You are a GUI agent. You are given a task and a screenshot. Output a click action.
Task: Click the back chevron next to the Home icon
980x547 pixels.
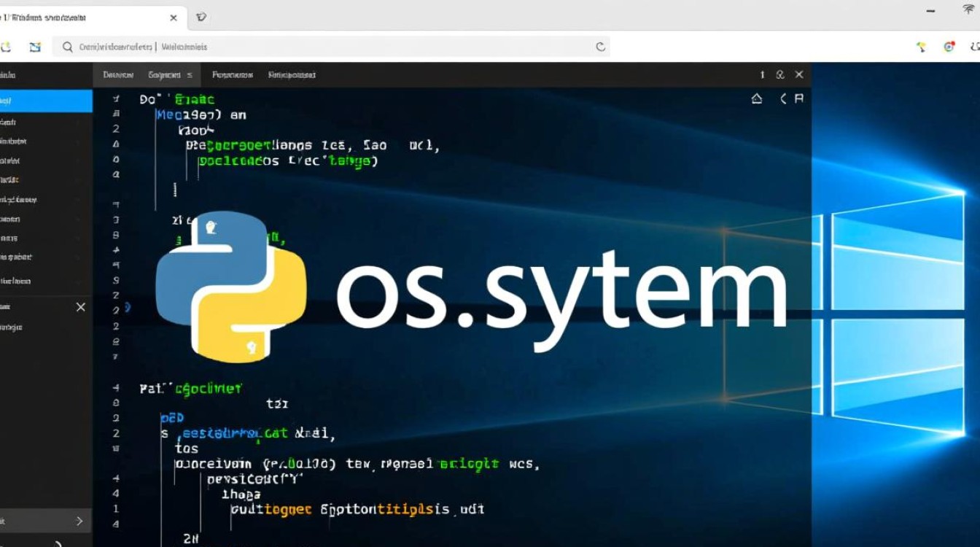(x=782, y=98)
